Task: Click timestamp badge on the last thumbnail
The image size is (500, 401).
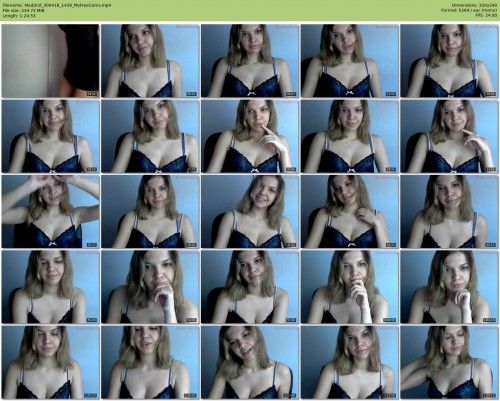Action: point(490,395)
